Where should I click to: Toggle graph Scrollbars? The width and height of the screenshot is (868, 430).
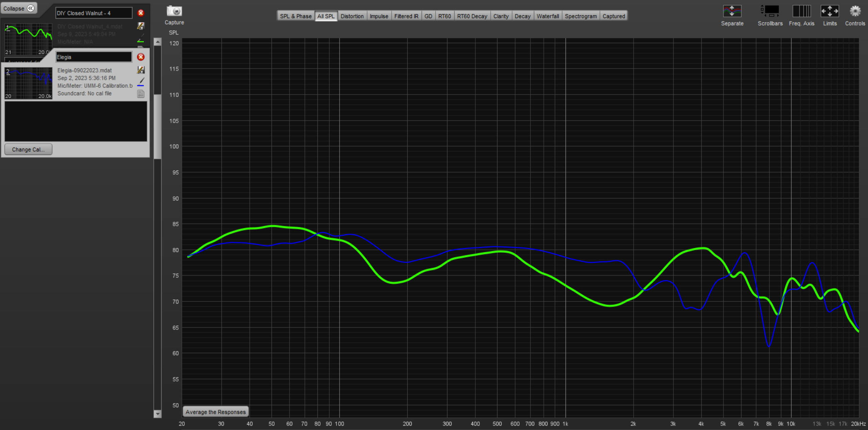point(770,15)
